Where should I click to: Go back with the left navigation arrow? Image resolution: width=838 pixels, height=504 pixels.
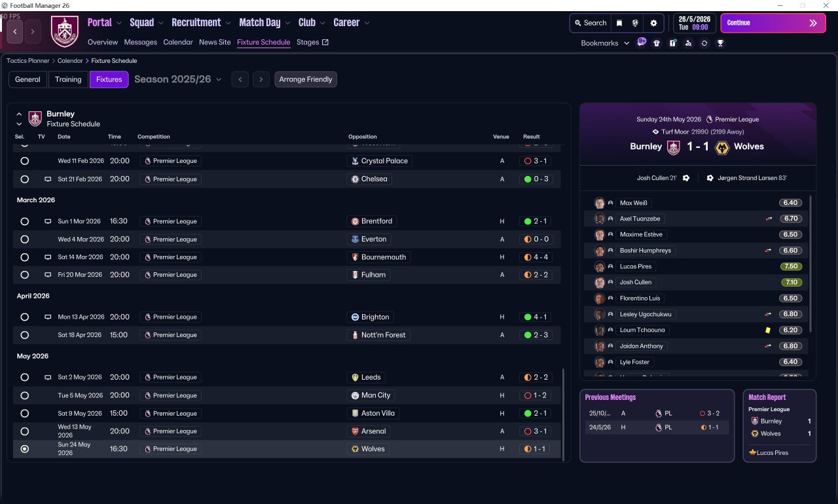click(14, 31)
